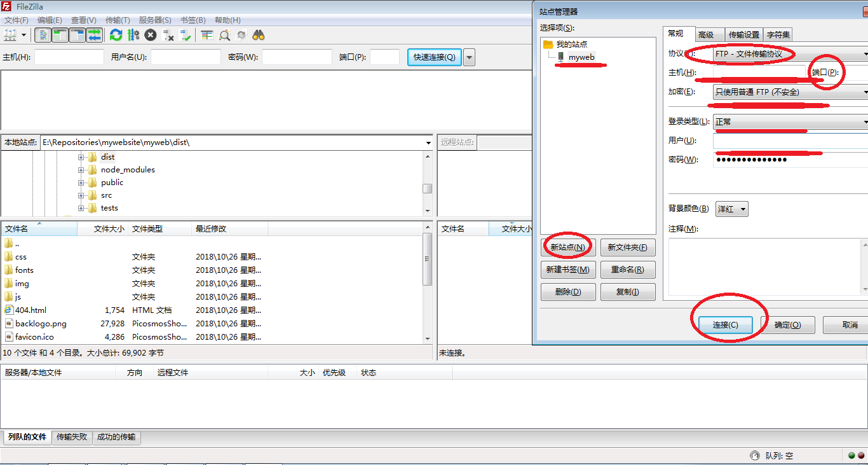Sort local files by 最近修改 column
The height and width of the screenshot is (465, 868).
230,229
